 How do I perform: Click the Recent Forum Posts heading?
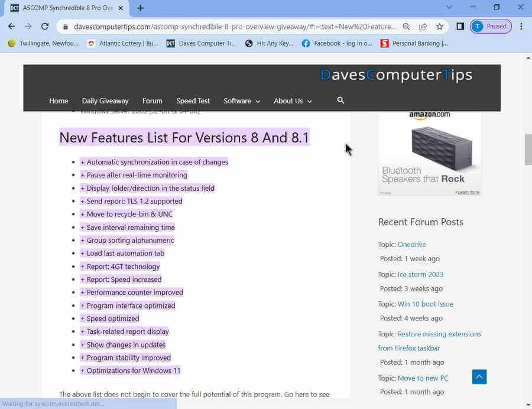click(x=421, y=222)
